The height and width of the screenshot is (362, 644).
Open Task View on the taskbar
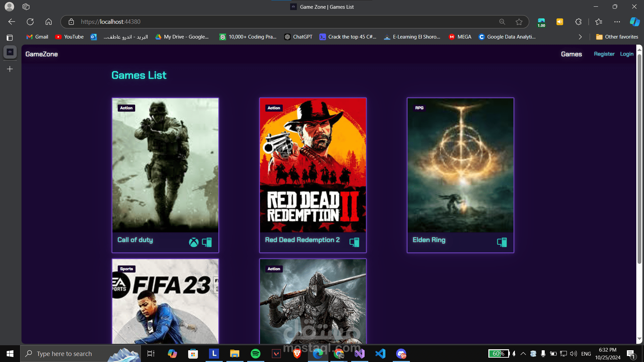(151, 354)
